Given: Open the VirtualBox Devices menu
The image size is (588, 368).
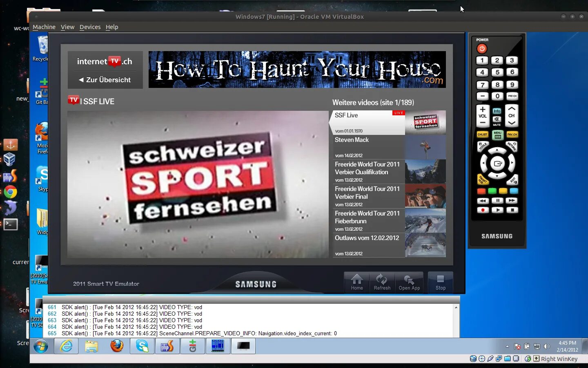Looking at the screenshot, I should [x=90, y=27].
